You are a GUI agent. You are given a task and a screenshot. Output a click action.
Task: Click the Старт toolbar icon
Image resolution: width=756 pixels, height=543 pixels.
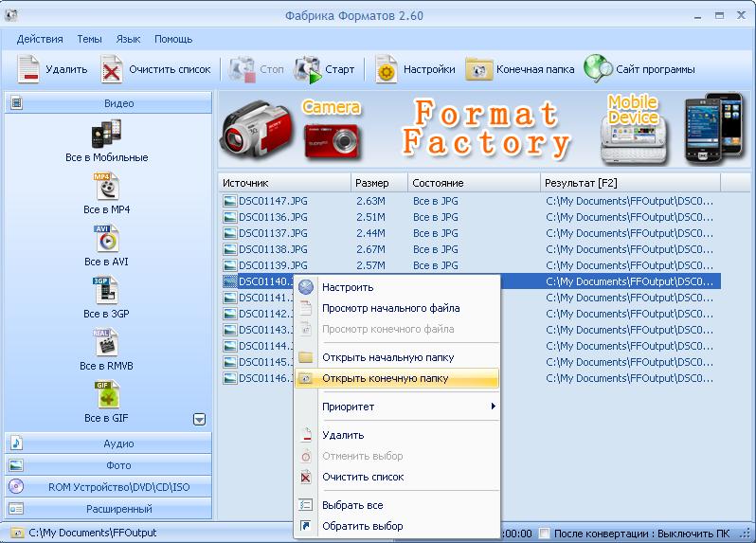click(x=308, y=69)
